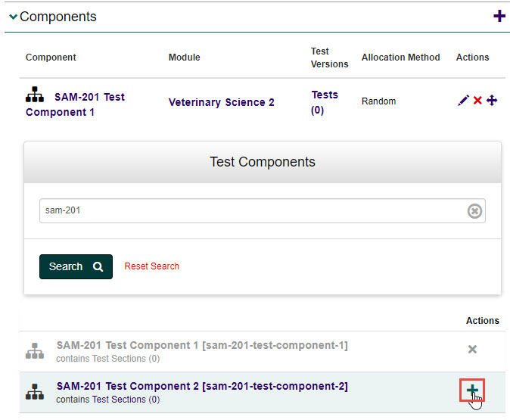
Task: Select greyed SAM-201 Test Component 1 search result
Action: (x=202, y=345)
